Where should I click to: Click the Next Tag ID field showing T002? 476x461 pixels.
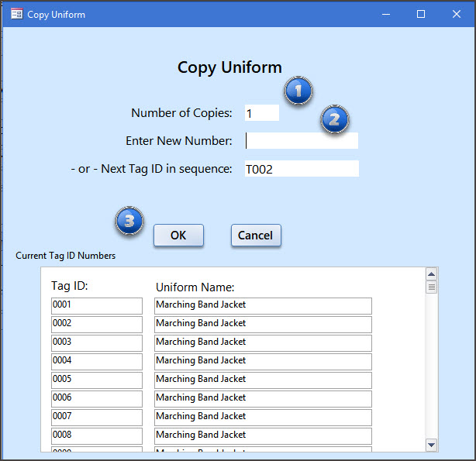coord(301,169)
